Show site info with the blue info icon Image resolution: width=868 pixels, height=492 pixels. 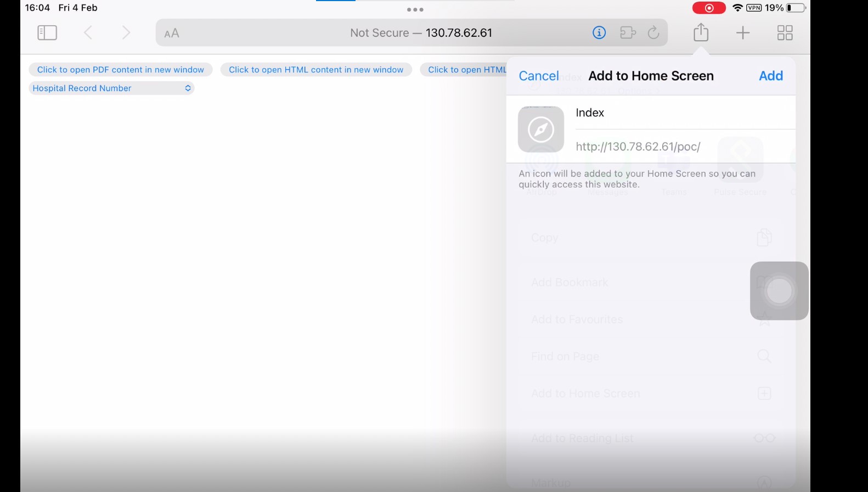tap(599, 33)
